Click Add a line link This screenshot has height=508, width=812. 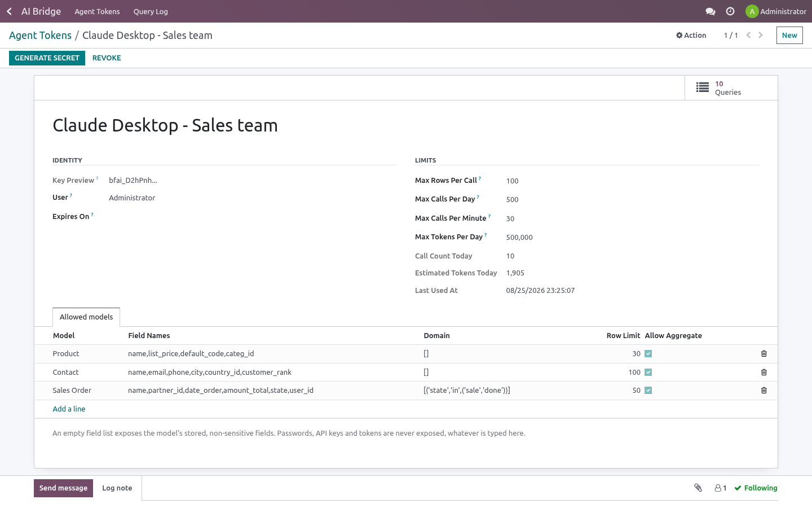tap(69, 409)
